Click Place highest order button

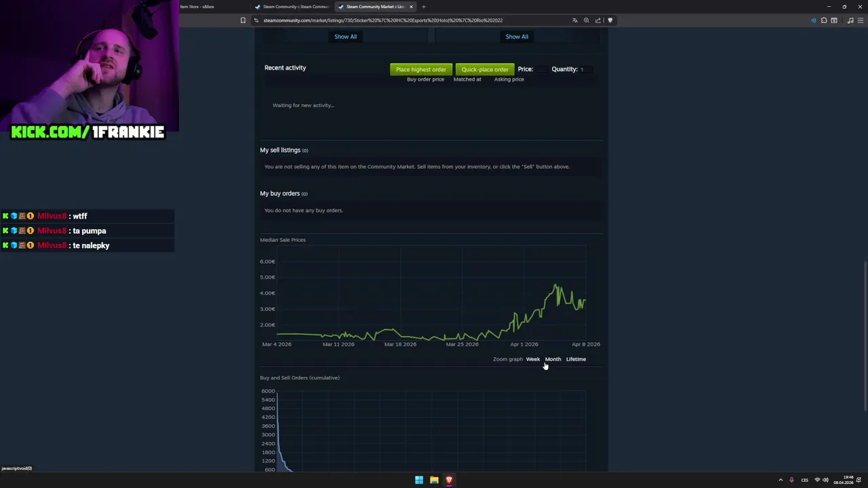click(421, 69)
